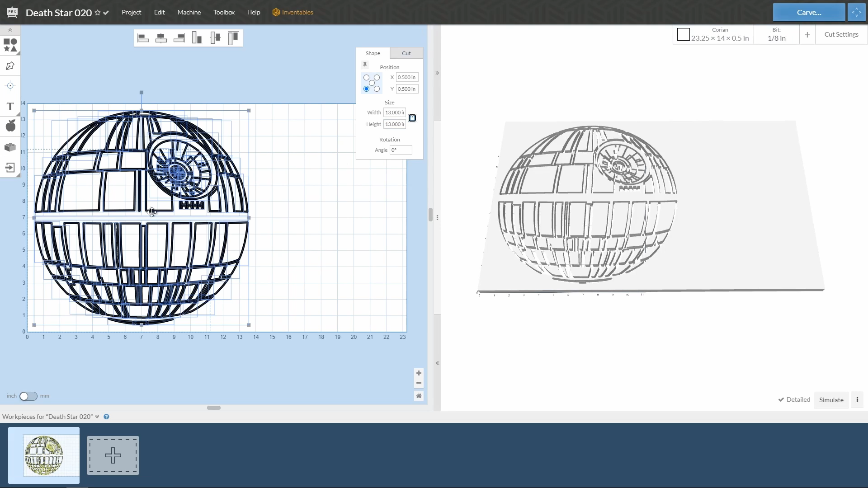Click the Import icon in sidebar
The image size is (868, 488).
tap(10, 168)
